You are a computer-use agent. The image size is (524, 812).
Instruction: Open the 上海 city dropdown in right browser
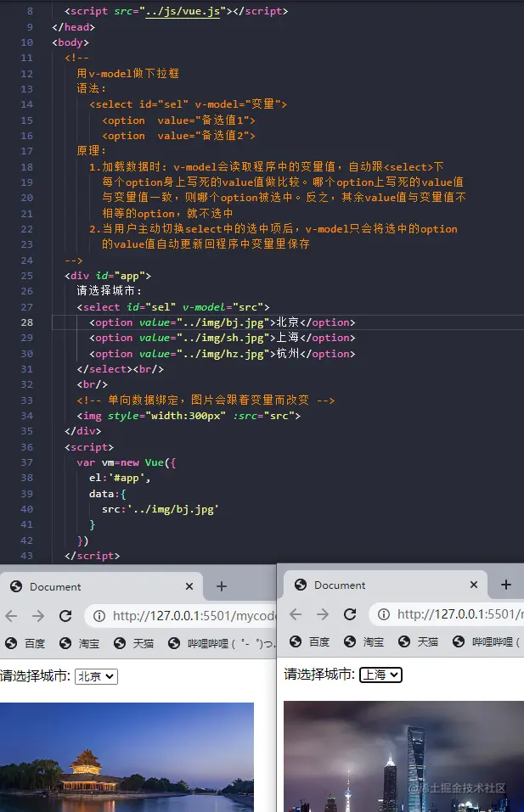point(380,675)
